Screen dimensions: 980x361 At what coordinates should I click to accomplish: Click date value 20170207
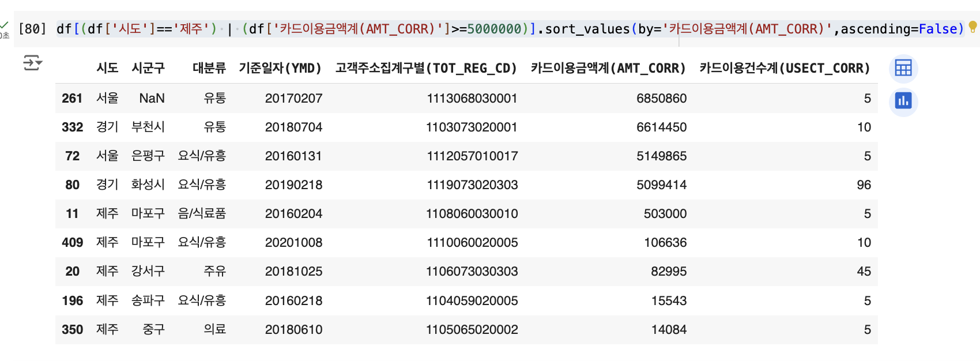click(293, 98)
